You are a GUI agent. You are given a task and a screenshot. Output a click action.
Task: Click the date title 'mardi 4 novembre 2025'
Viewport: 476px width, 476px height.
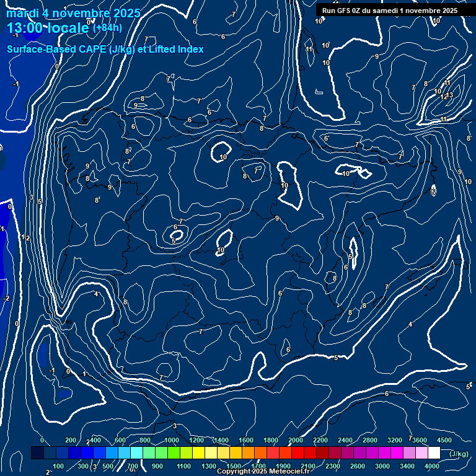pos(73,13)
